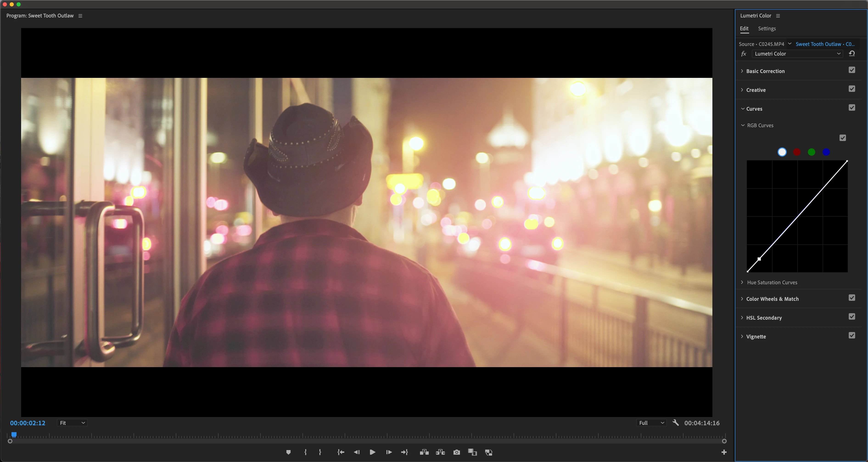Click Go to In point icon

[341, 452]
